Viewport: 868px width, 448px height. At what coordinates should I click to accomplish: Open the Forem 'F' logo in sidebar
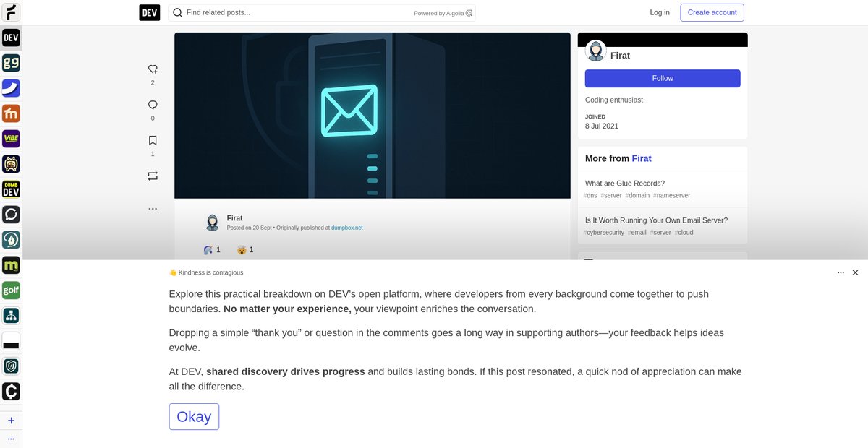coord(11,12)
